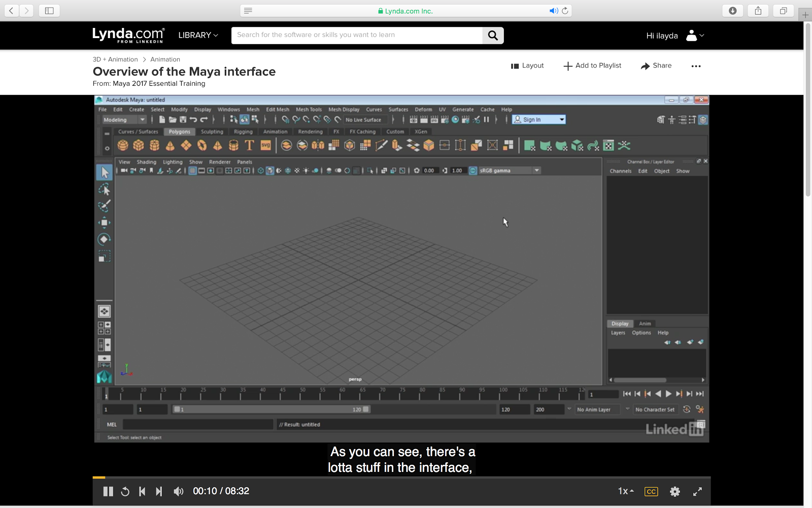Click the polygon cone shelf icon in Maya
The height and width of the screenshot is (508, 812).
point(170,146)
